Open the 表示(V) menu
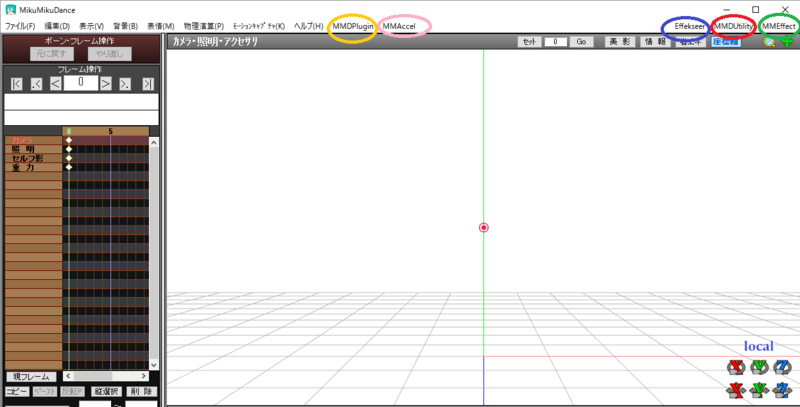Image resolution: width=800 pixels, height=407 pixels. [91, 26]
